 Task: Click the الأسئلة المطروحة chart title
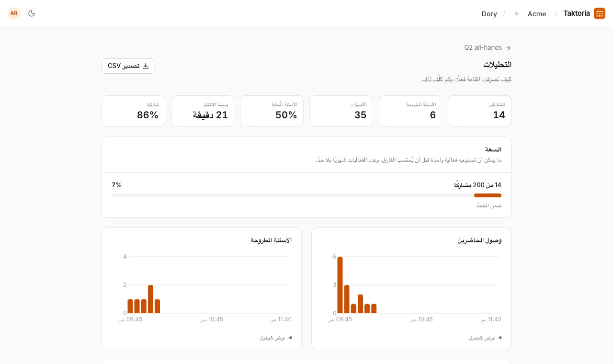pyautogui.click(x=271, y=240)
